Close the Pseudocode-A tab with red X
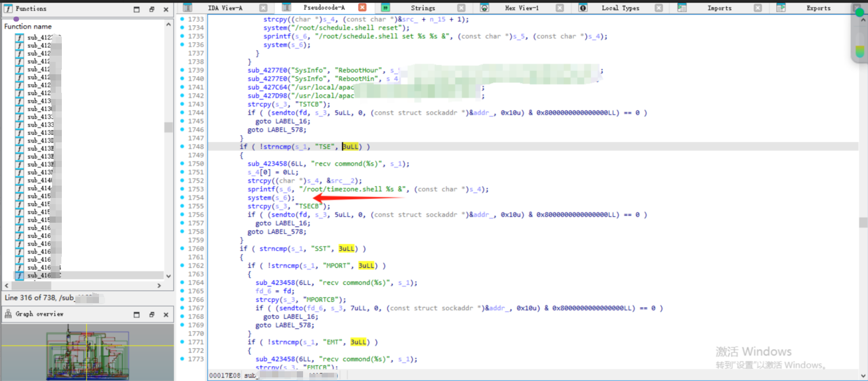 point(362,7)
